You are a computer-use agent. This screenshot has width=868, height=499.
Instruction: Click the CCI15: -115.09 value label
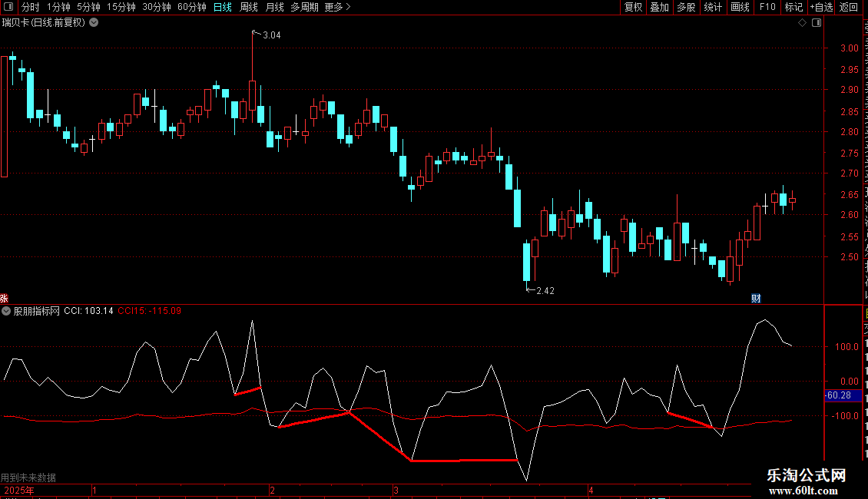[150, 311]
